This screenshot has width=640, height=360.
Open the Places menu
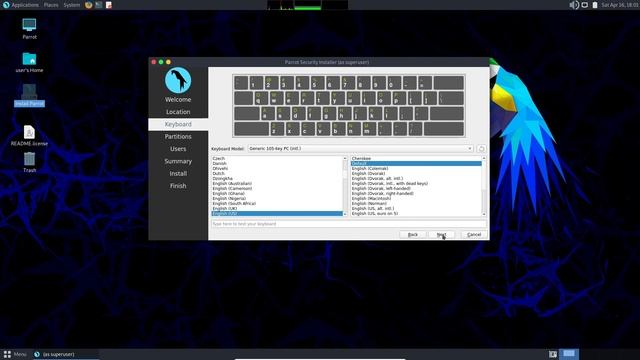click(x=51, y=5)
